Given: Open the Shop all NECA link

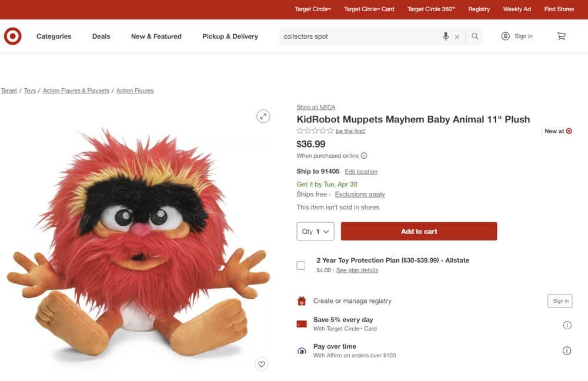Looking at the screenshot, I should [x=316, y=107].
